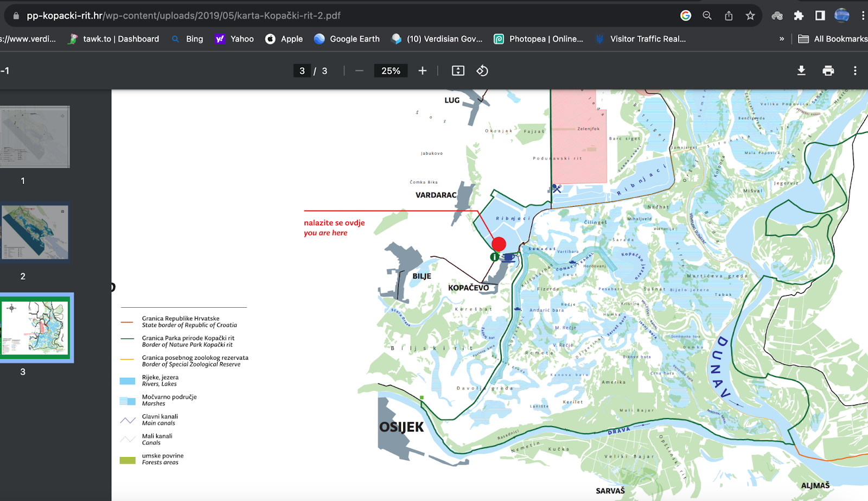Click the KOPAČEVO village label
This screenshot has height=501, width=868.
click(468, 288)
